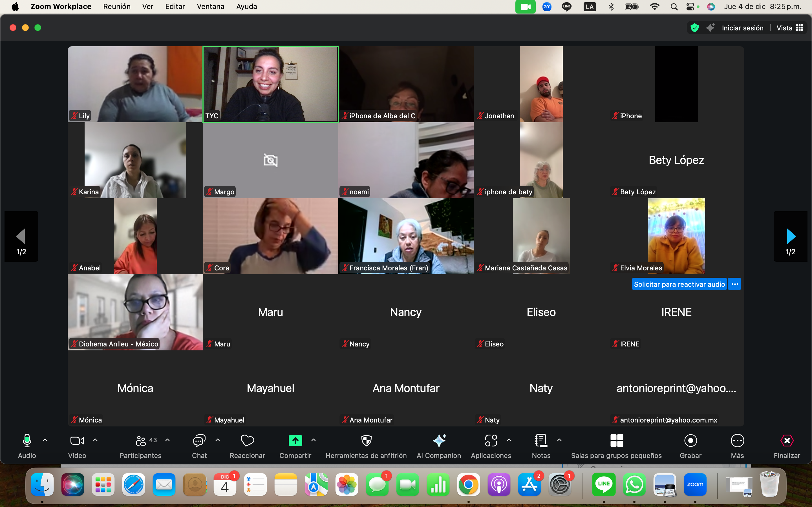Click the encryption shield icon in the top bar
Image resolution: width=812 pixels, height=507 pixels.
click(x=694, y=28)
